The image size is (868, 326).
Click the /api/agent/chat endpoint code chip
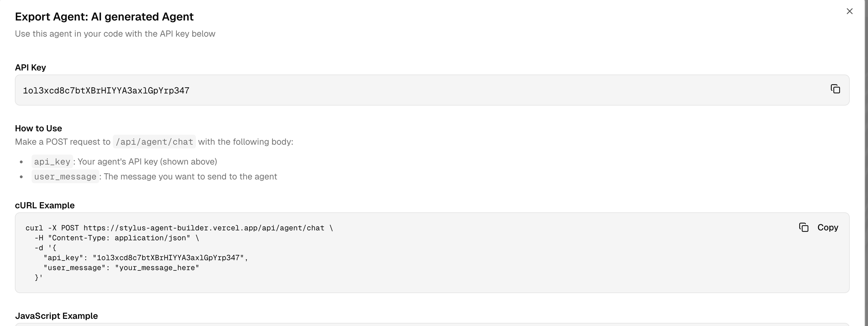click(x=154, y=142)
